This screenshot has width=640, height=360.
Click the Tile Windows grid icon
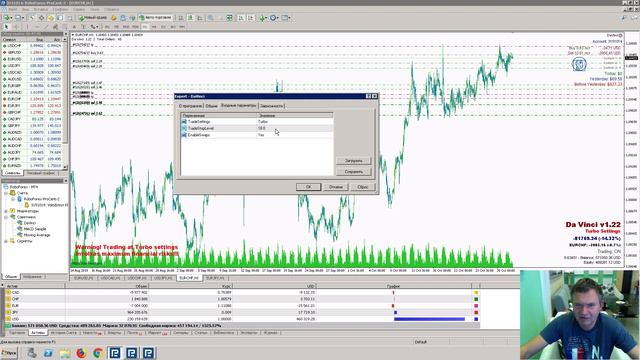(229, 18)
